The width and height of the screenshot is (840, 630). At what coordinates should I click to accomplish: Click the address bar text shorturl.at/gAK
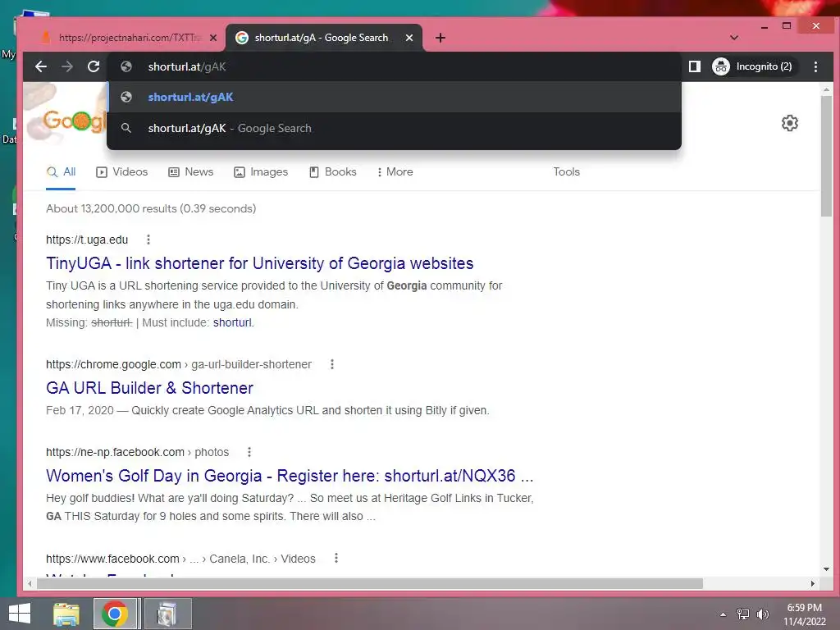pos(187,67)
